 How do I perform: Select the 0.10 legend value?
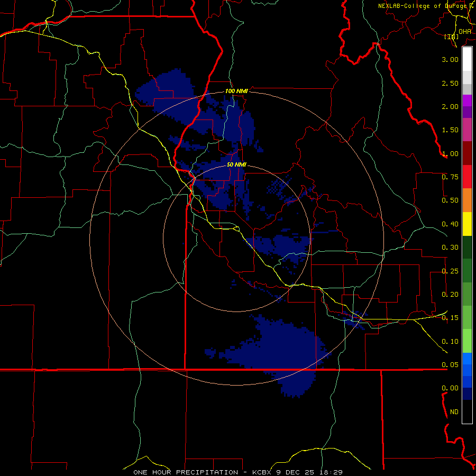click(x=450, y=342)
